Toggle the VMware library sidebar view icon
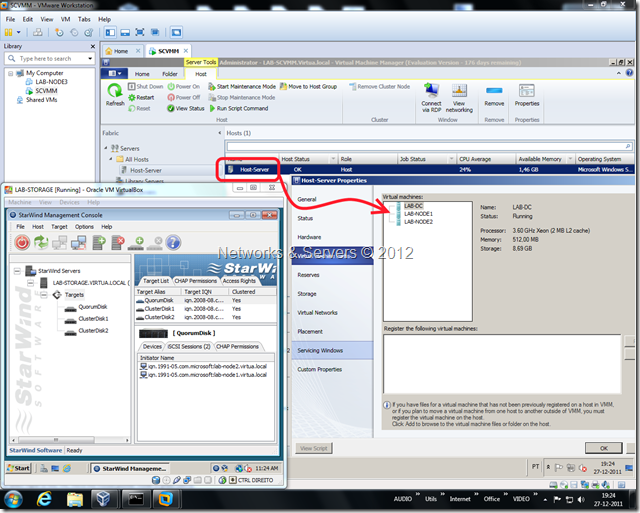Screen dimensions: 640x513 pyautogui.click(x=110, y=32)
